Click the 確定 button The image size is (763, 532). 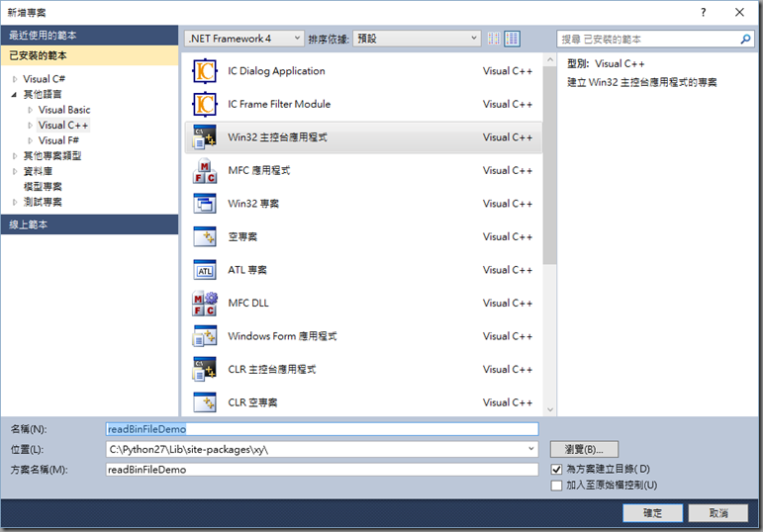point(652,513)
